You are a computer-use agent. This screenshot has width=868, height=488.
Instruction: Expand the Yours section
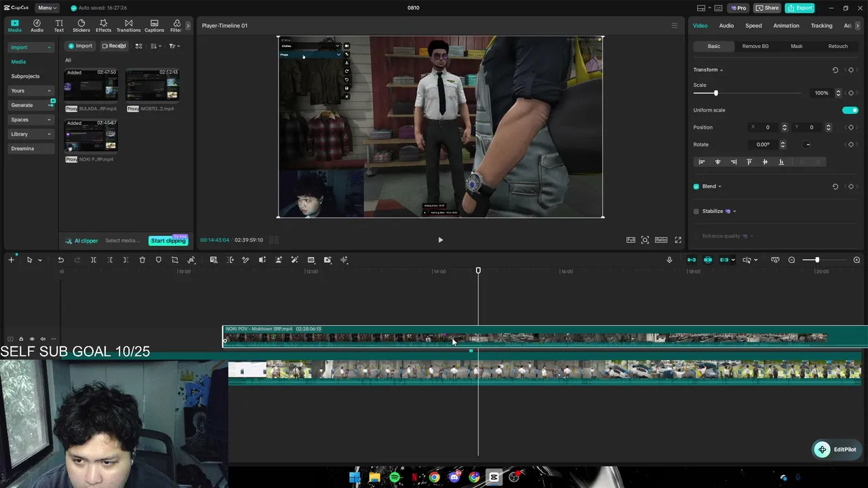[31, 91]
